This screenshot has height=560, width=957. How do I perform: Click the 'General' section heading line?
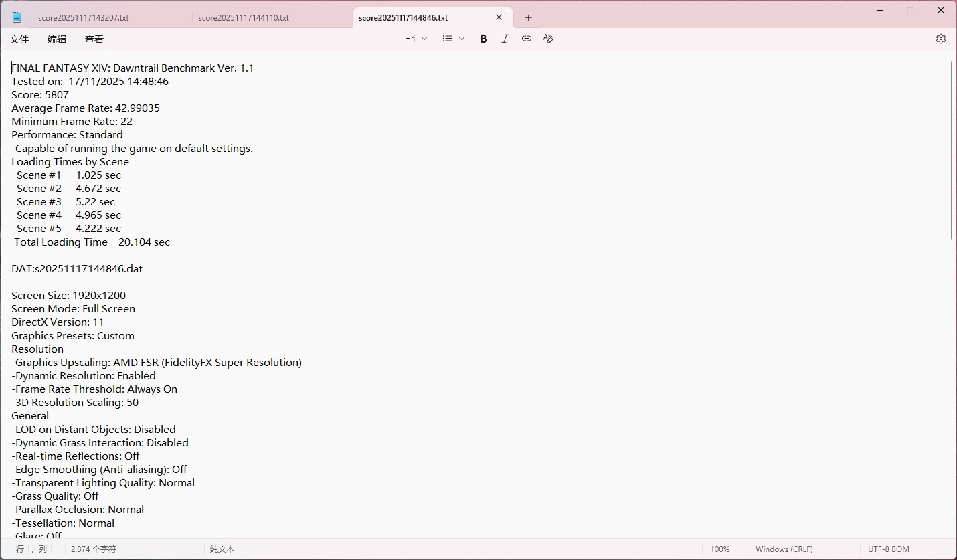click(x=30, y=415)
